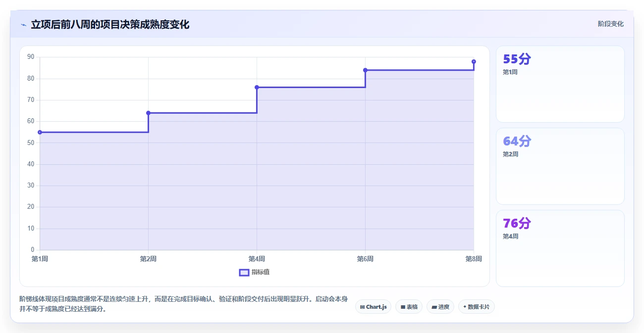The image size is (644, 333).
Task: Click the 第2周 x-axis label
Action: point(148,259)
